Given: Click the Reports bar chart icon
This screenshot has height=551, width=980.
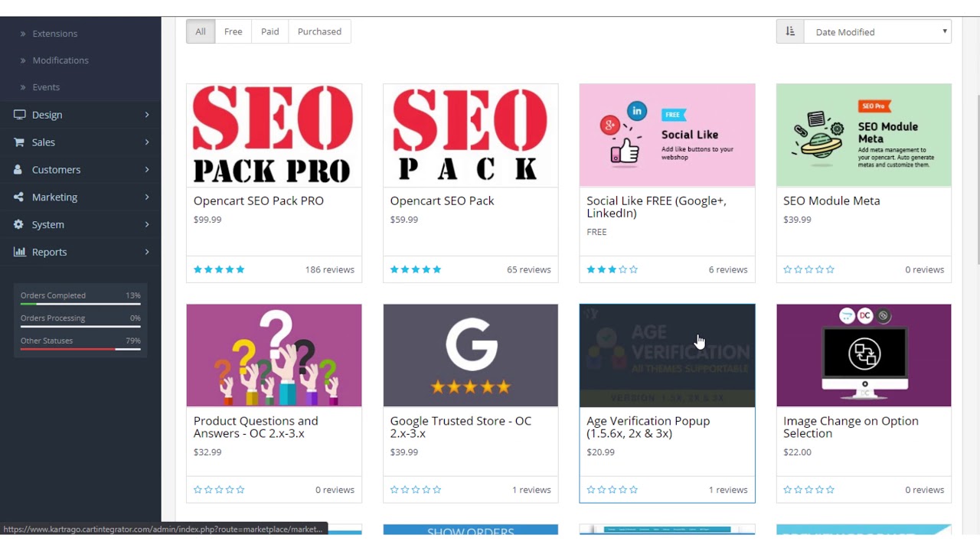Looking at the screenshot, I should pyautogui.click(x=19, y=253).
